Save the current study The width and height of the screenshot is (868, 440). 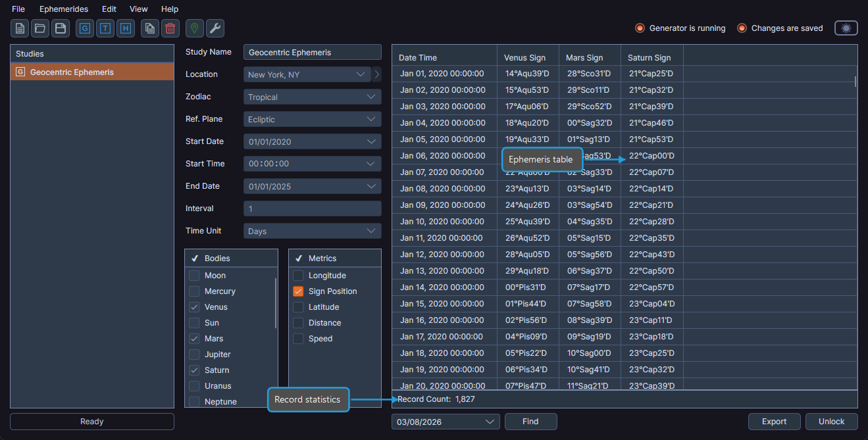[61, 28]
